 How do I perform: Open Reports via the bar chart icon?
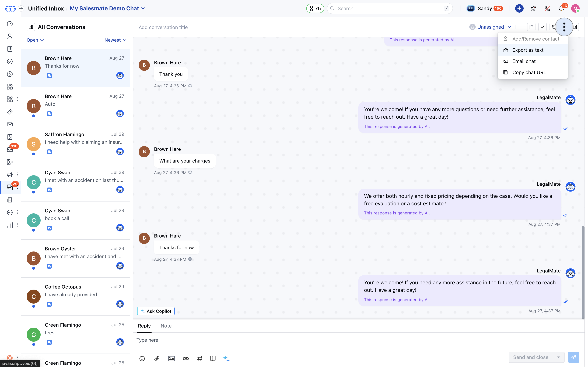point(10,225)
